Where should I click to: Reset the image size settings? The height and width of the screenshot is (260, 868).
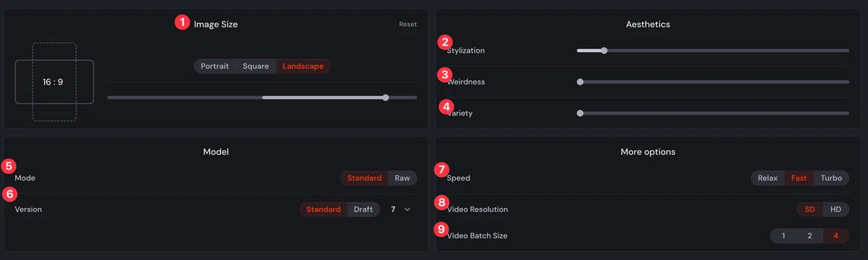(408, 24)
